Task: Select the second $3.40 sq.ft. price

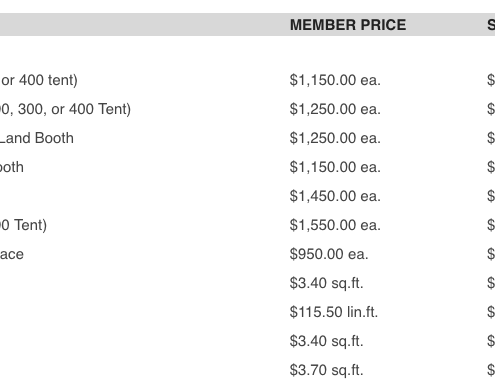Action: pos(326,341)
